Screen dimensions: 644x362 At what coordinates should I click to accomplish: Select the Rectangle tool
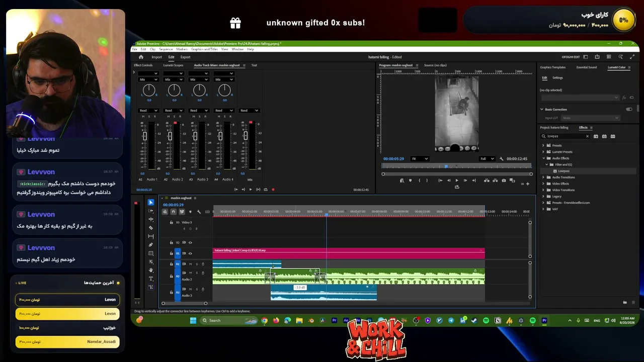151,253
